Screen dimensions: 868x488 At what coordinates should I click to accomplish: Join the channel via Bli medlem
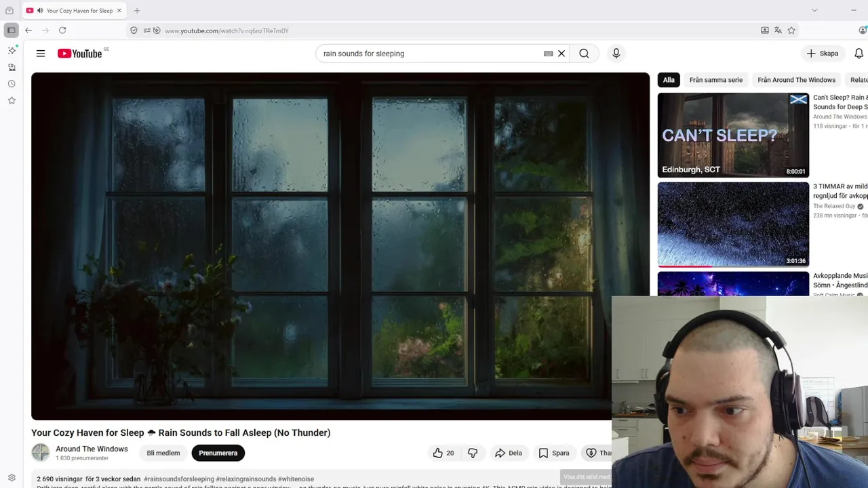pyautogui.click(x=163, y=453)
